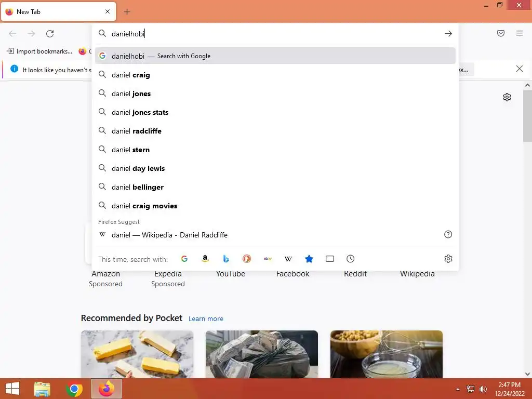
Task: Open the Save to Pocket button
Action: pyautogui.click(x=500, y=33)
